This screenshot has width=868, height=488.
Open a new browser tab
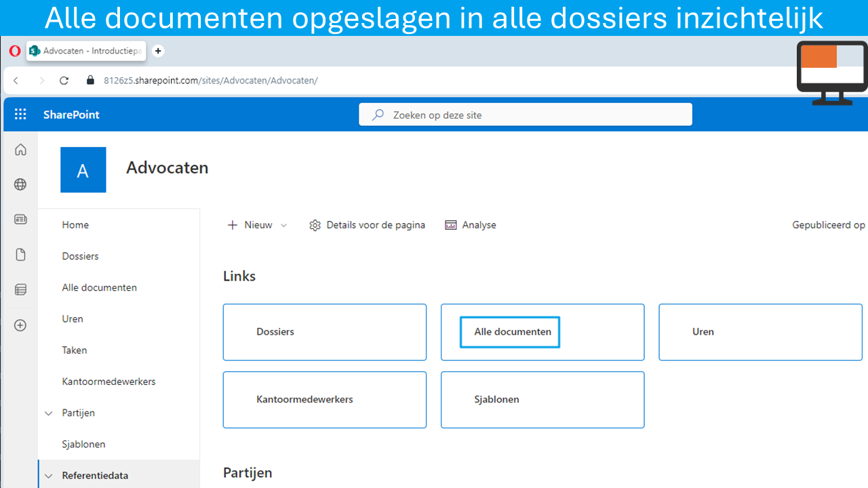tap(158, 51)
